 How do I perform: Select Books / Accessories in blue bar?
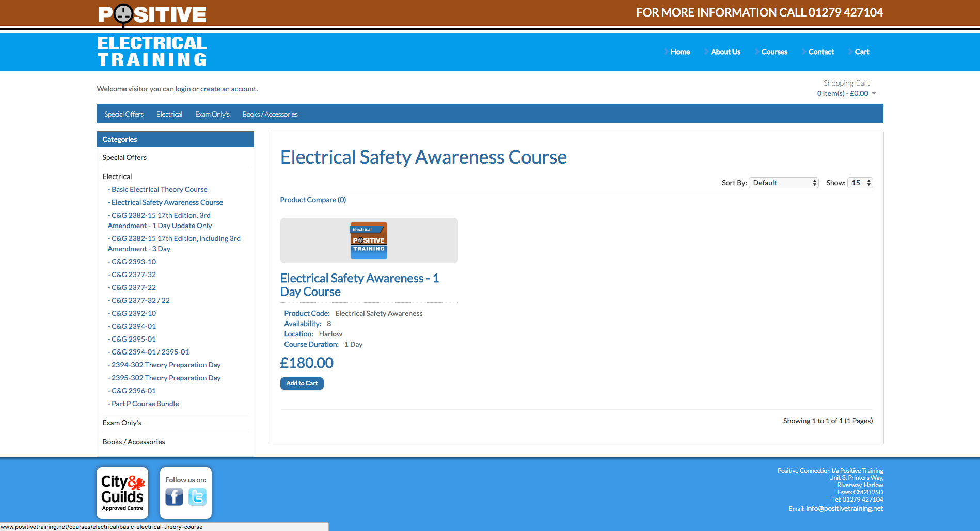(x=270, y=114)
